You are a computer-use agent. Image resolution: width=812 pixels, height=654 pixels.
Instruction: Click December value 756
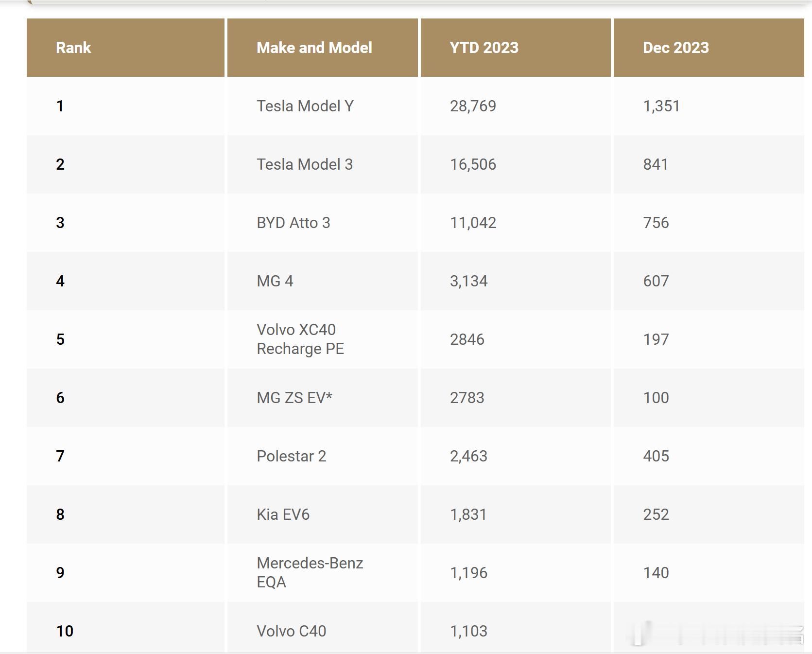pyautogui.click(x=656, y=223)
